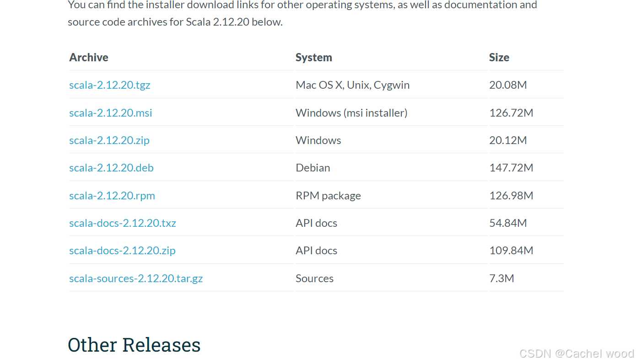
Task: Click the 'Debian' system cell
Action: (313, 168)
